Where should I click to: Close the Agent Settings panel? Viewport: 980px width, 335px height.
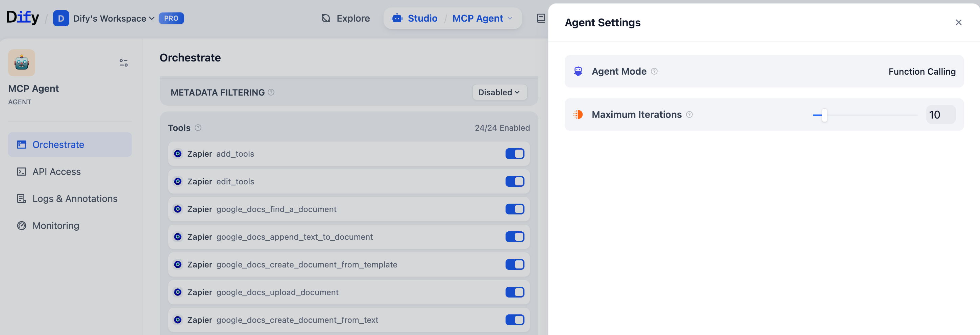click(x=958, y=22)
